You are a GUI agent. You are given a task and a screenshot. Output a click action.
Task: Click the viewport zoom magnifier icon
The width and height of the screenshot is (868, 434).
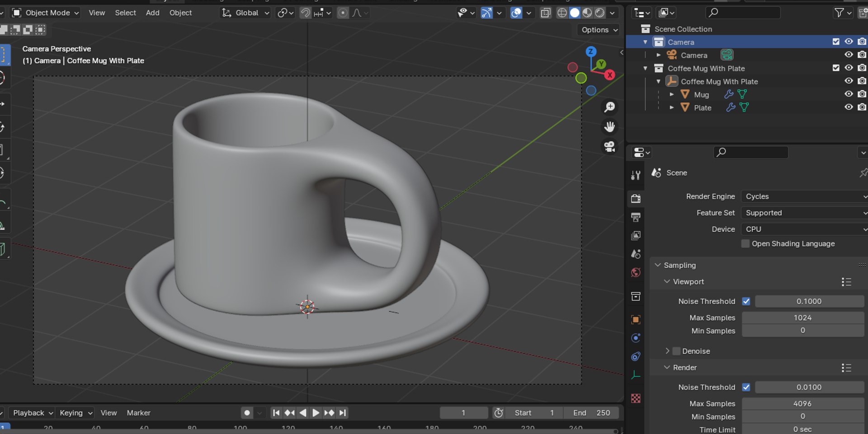point(609,107)
